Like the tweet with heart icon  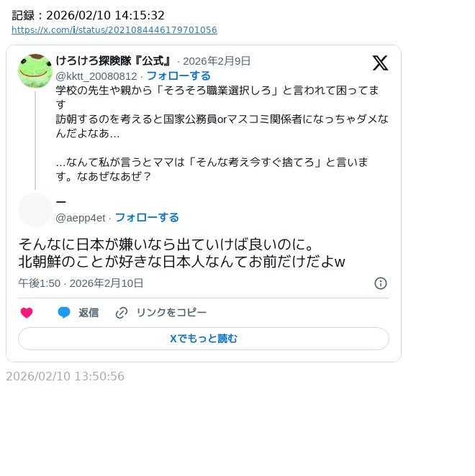pyautogui.click(x=27, y=313)
